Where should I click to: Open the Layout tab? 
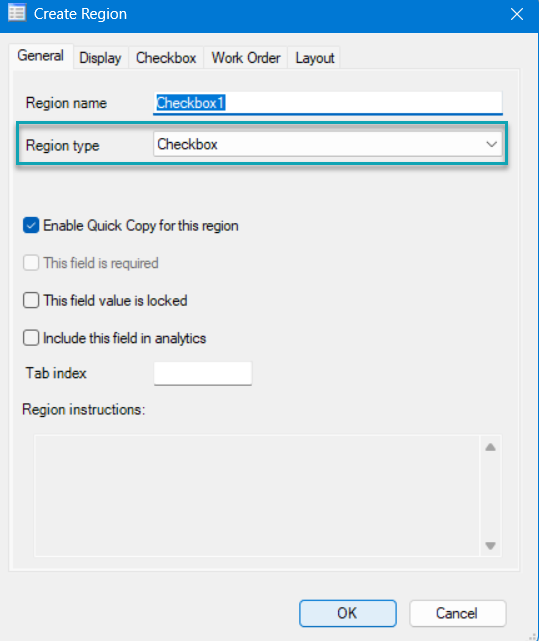tap(314, 58)
